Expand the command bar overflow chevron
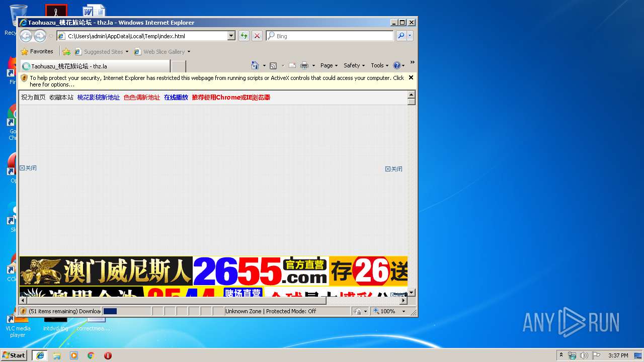644x362 pixels. click(412, 62)
